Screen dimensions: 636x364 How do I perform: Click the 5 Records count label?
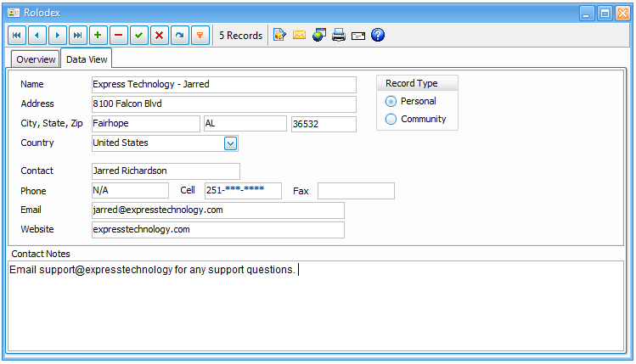240,36
